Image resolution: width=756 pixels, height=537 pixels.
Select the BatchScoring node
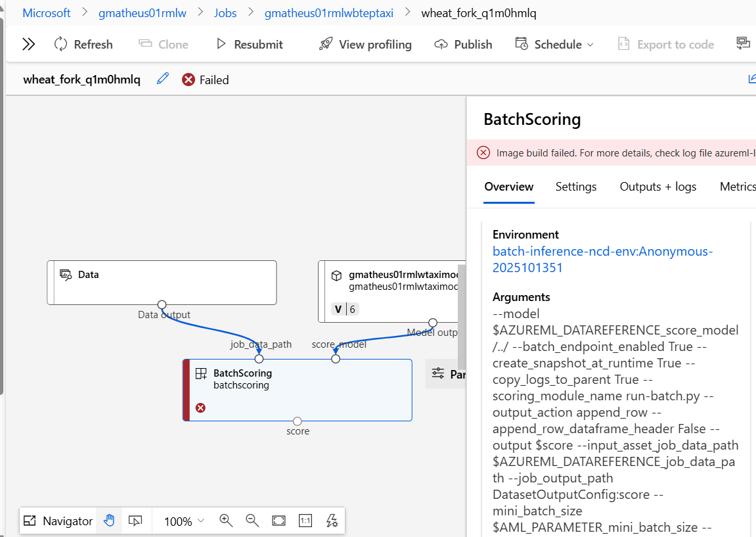click(x=298, y=390)
